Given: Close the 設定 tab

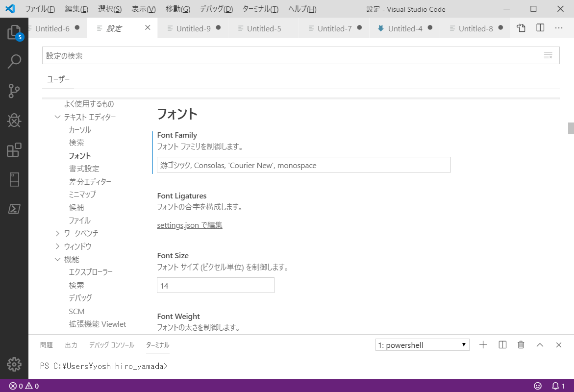Looking at the screenshot, I should (x=148, y=28).
